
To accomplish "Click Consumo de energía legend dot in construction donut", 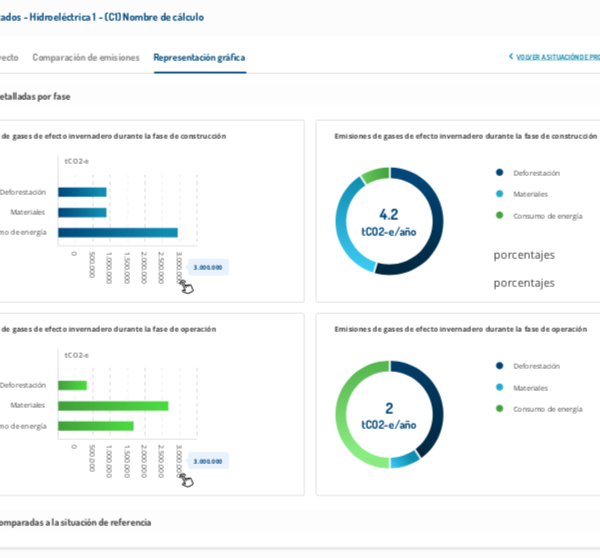I will (499, 215).
